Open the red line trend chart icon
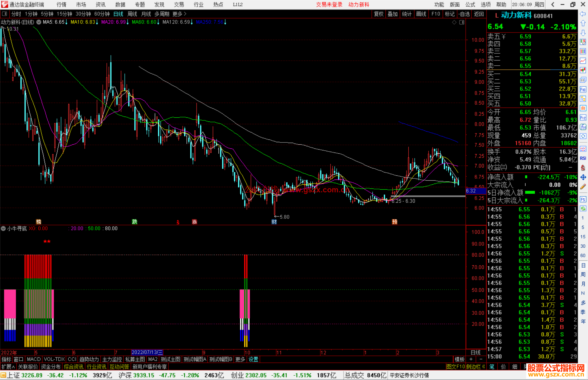The height and width of the screenshot is (380, 588). 583,61
